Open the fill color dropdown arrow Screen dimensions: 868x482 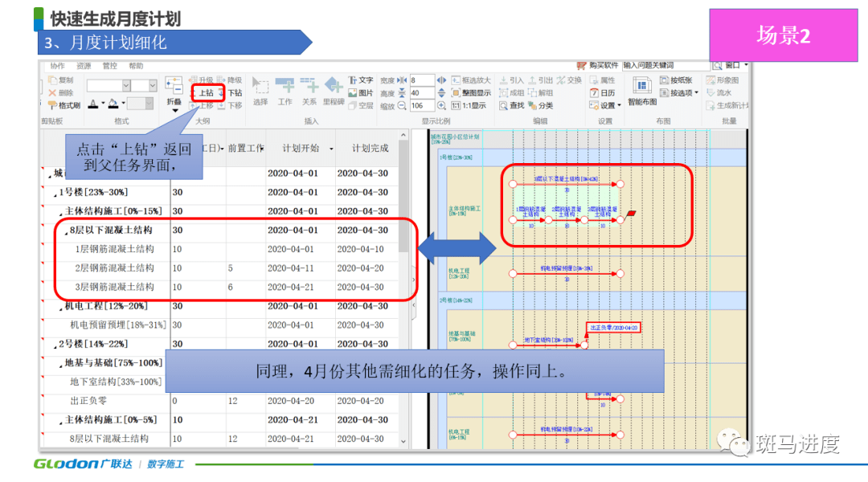pos(123,104)
